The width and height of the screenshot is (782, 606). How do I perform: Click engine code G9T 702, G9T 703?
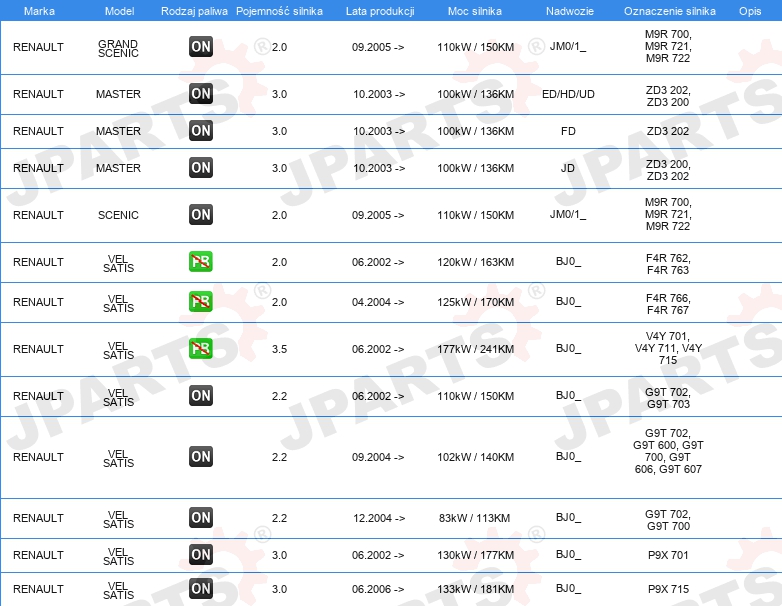[x=668, y=398]
